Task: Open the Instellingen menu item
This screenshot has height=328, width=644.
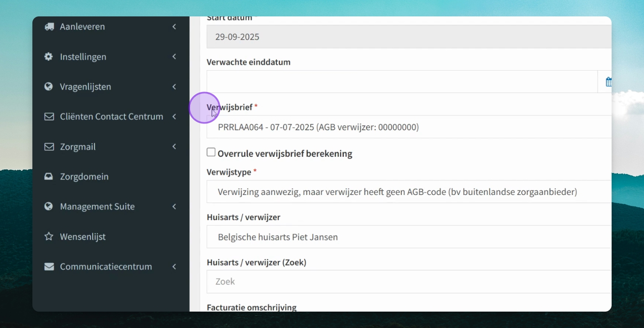Action: tap(111, 56)
